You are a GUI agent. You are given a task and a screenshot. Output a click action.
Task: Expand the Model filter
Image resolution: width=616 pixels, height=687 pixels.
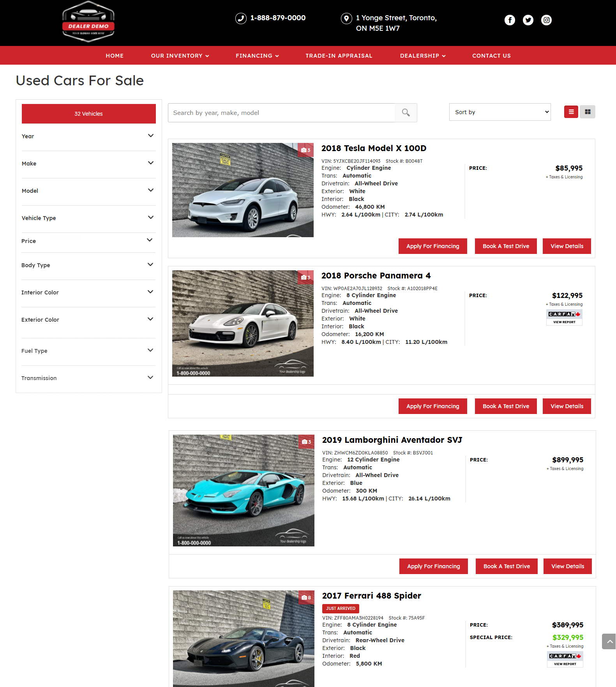click(88, 191)
